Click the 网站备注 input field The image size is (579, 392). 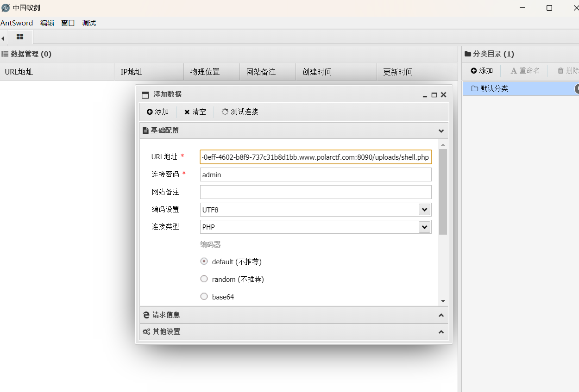coord(316,192)
